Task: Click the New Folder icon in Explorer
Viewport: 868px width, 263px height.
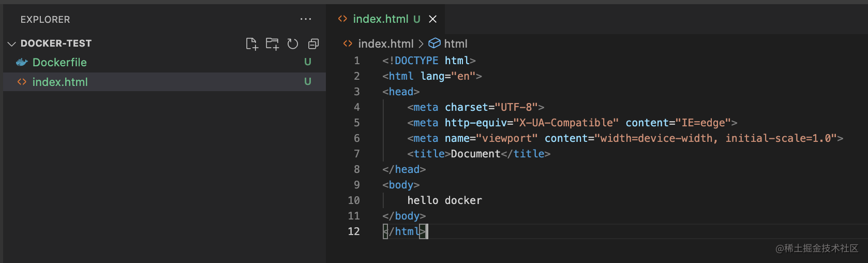Action: click(x=272, y=44)
